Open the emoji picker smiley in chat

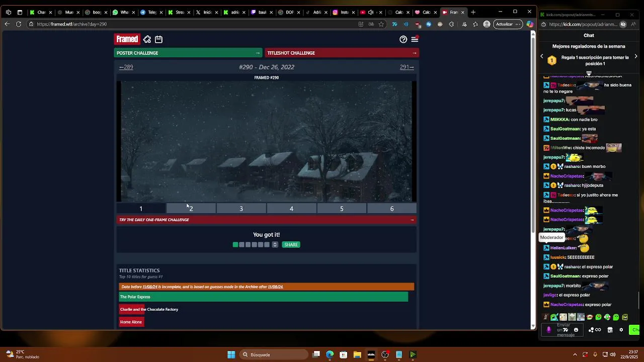coord(576,330)
